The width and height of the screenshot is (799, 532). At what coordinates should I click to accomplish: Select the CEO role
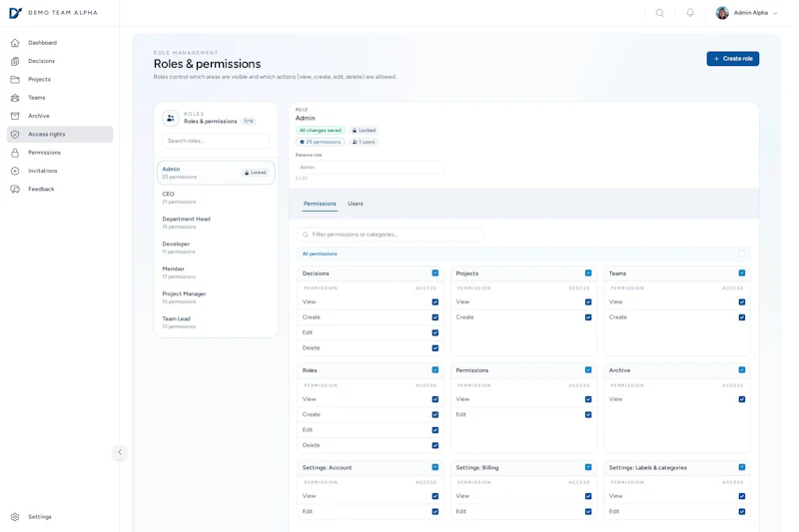coord(216,198)
